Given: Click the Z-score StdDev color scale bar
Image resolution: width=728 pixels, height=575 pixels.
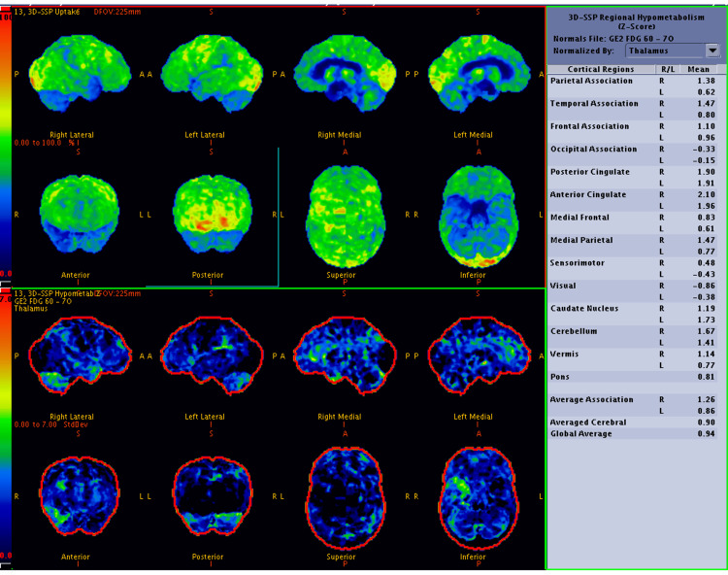Looking at the screenshot, I should click(5, 427).
